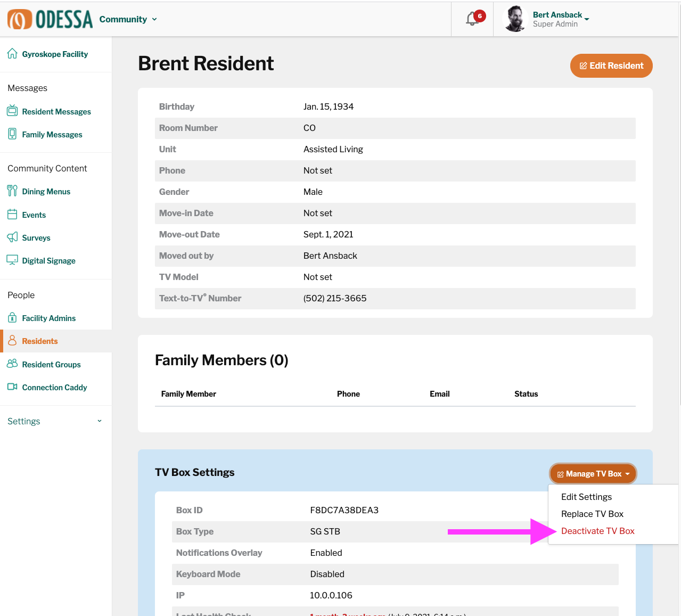The image size is (681, 616).
Task: Open Family Messages in sidebar
Action: (x=52, y=134)
